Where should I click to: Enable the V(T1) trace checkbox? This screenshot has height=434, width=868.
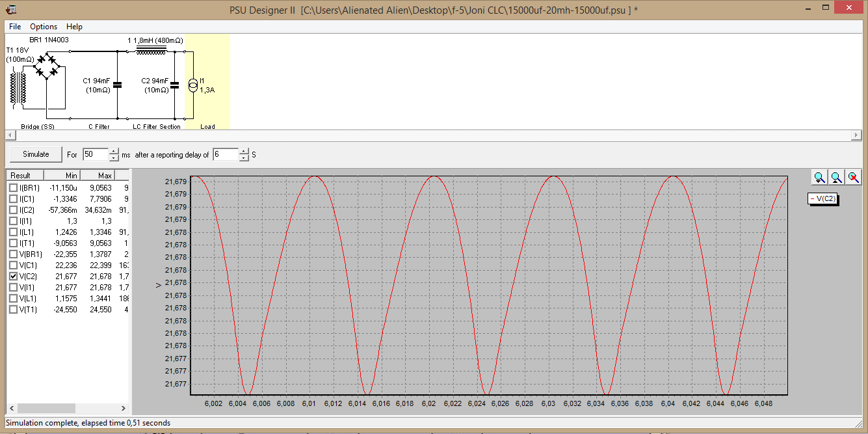coord(13,309)
